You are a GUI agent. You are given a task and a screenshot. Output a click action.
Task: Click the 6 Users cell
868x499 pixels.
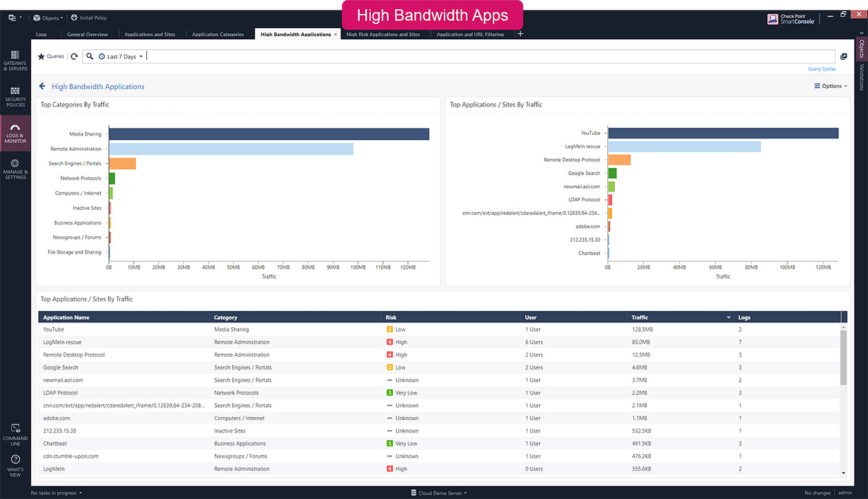tap(534, 342)
